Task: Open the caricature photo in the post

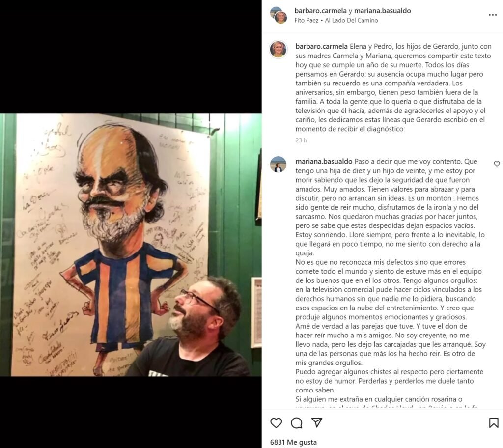Action: tap(131, 245)
